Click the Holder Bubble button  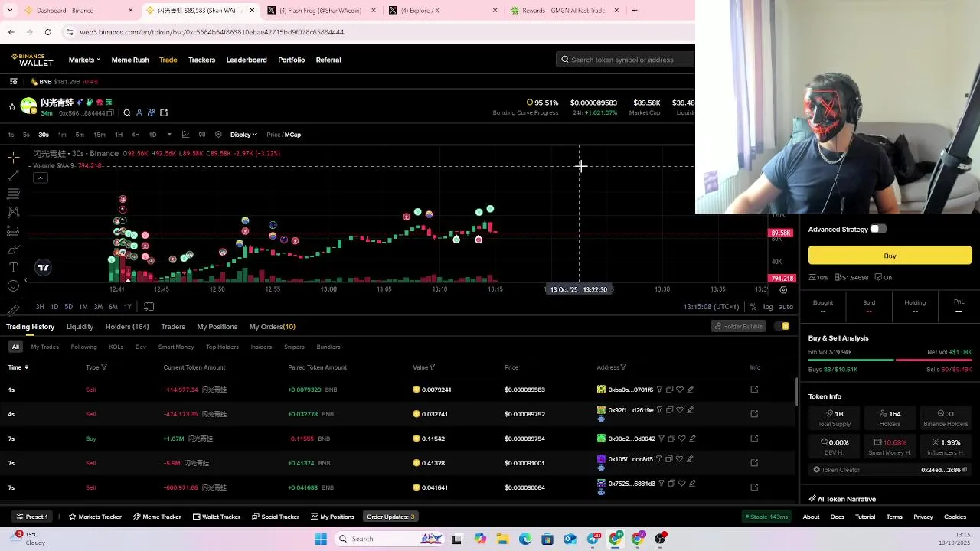coord(739,327)
